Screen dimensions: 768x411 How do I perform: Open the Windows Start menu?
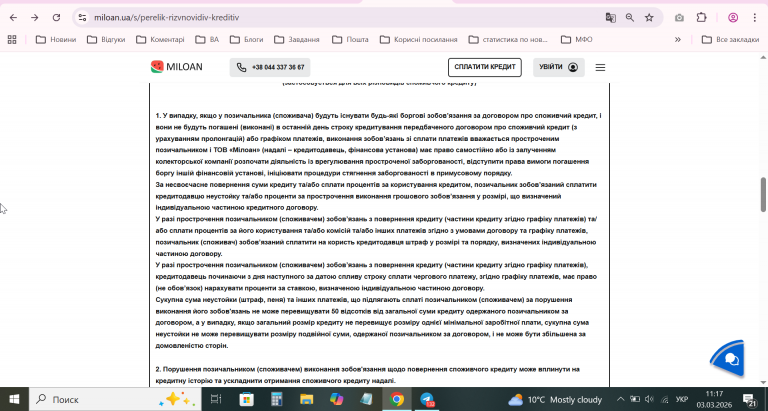point(14,399)
